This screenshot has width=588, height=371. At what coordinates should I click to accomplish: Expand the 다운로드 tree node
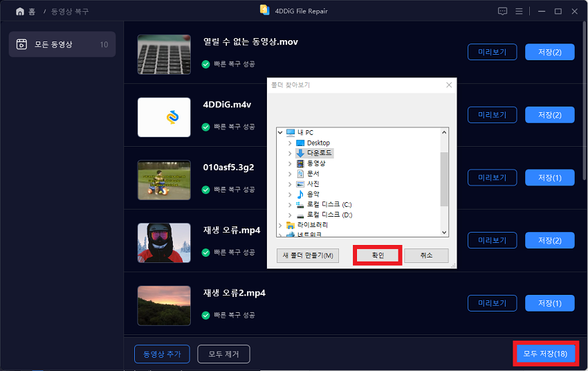[289, 153]
